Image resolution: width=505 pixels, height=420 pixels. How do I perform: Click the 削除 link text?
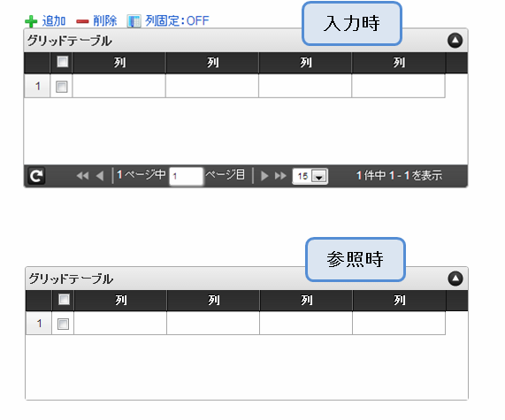click(x=105, y=21)
